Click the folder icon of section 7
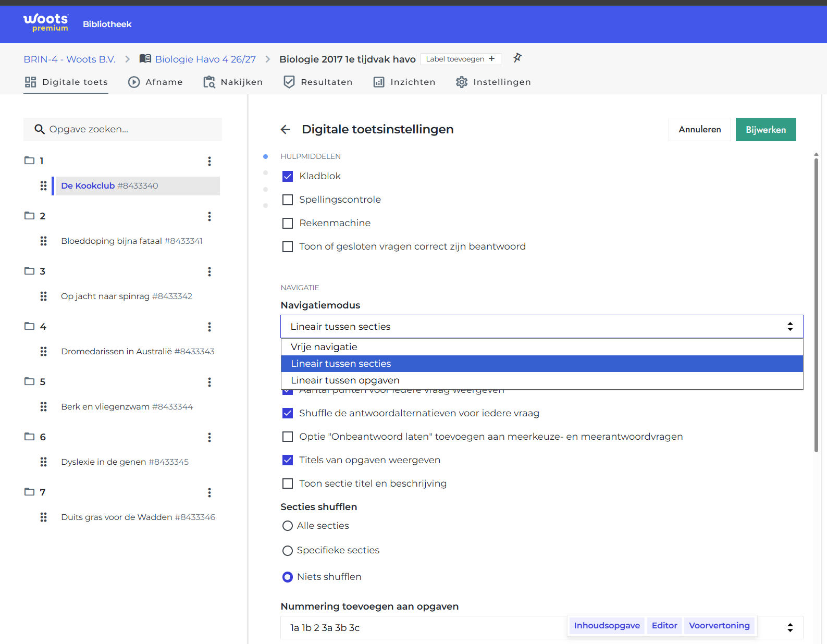This screenshot has width=827, height=644. (29, 492)
